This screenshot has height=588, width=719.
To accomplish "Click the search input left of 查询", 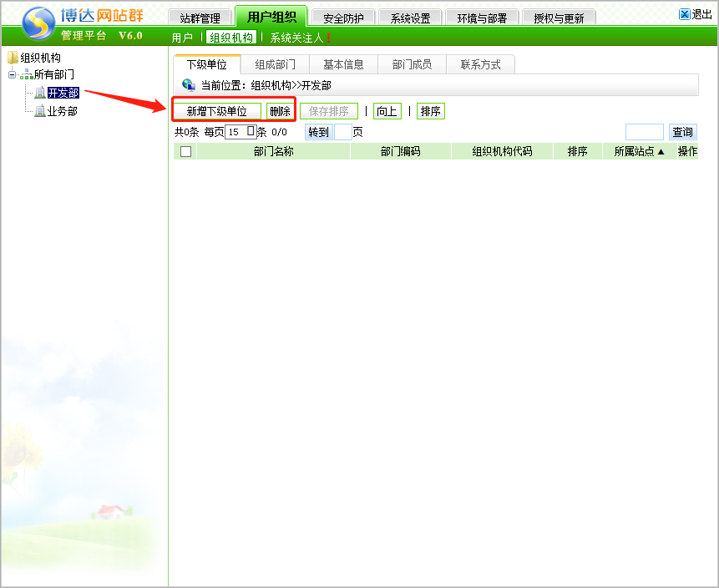I will pos(644,132).
